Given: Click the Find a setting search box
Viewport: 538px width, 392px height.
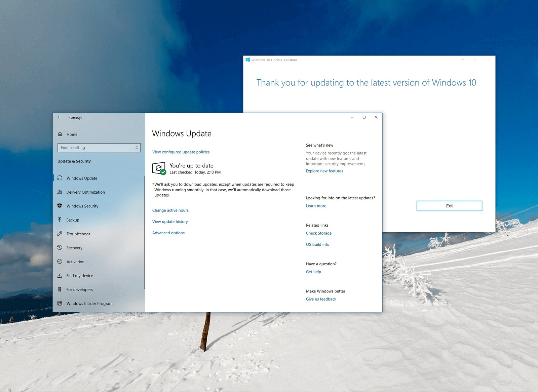Looking at the screenshot, I should (x=99, y=148).
